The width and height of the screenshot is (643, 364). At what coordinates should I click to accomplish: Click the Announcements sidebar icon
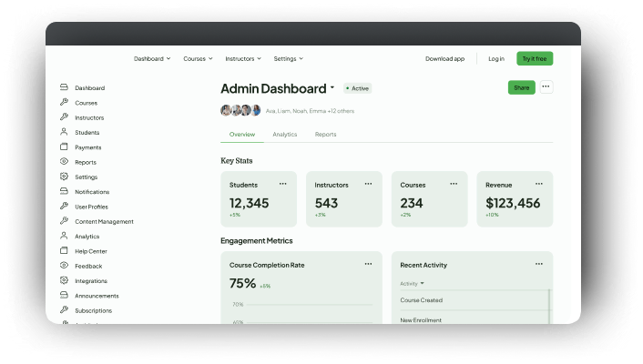click(64, 295)
